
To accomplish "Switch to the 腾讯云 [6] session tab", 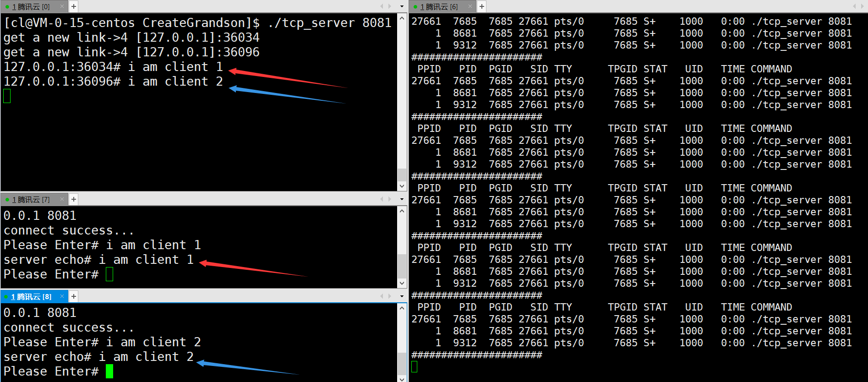I will coord(439,7).
